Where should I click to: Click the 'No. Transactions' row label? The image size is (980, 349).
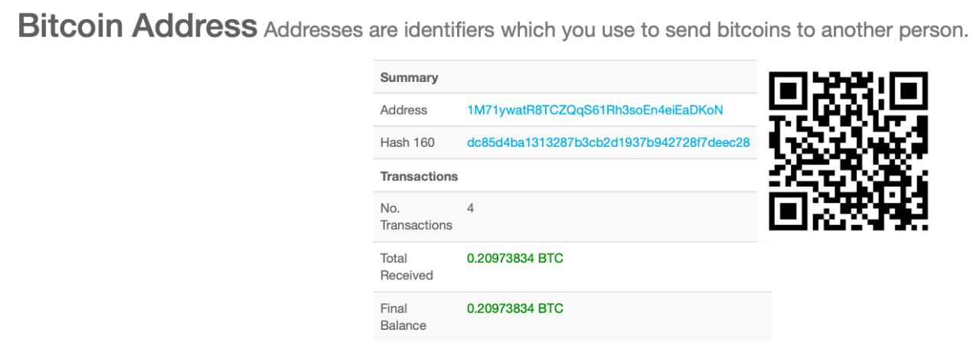click(x=416, y=217)
